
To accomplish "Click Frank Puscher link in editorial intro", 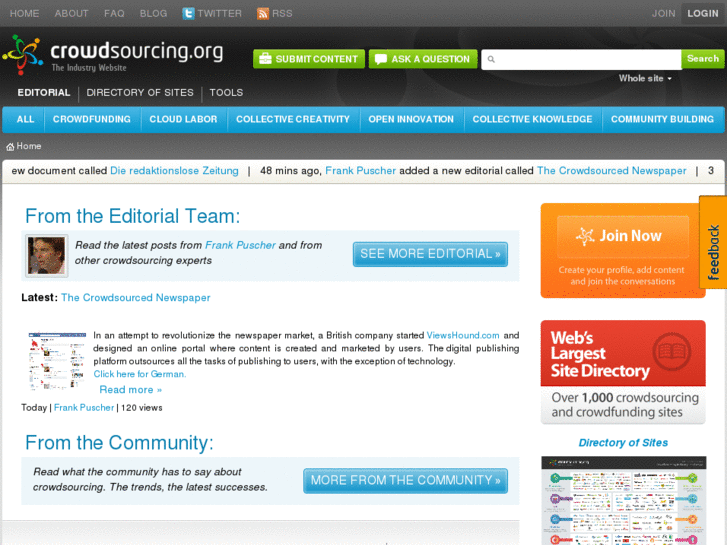I will coord(240,245).
